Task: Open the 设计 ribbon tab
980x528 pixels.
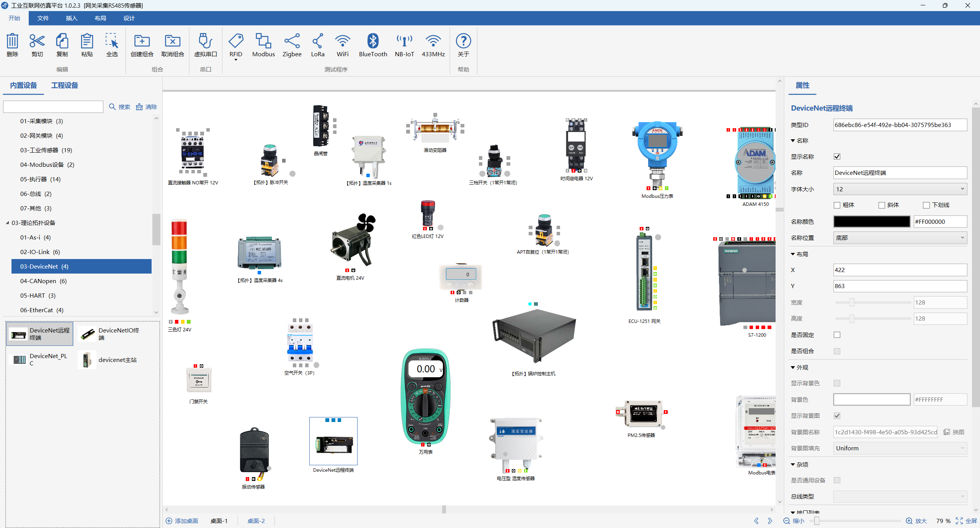Action: 129,18
